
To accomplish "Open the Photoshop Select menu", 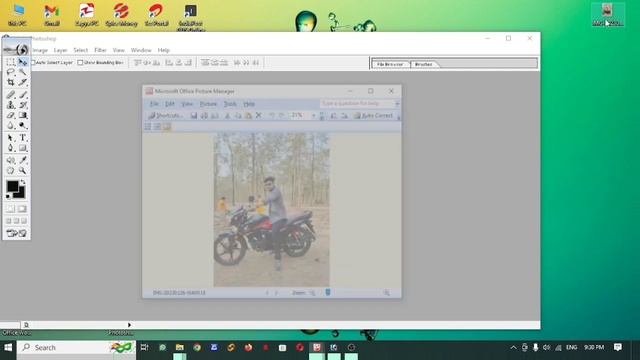I will (80, 50).
